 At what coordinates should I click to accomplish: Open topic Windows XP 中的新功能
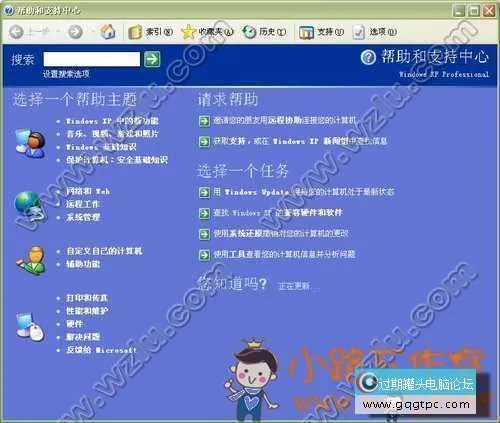click(112, 121)
